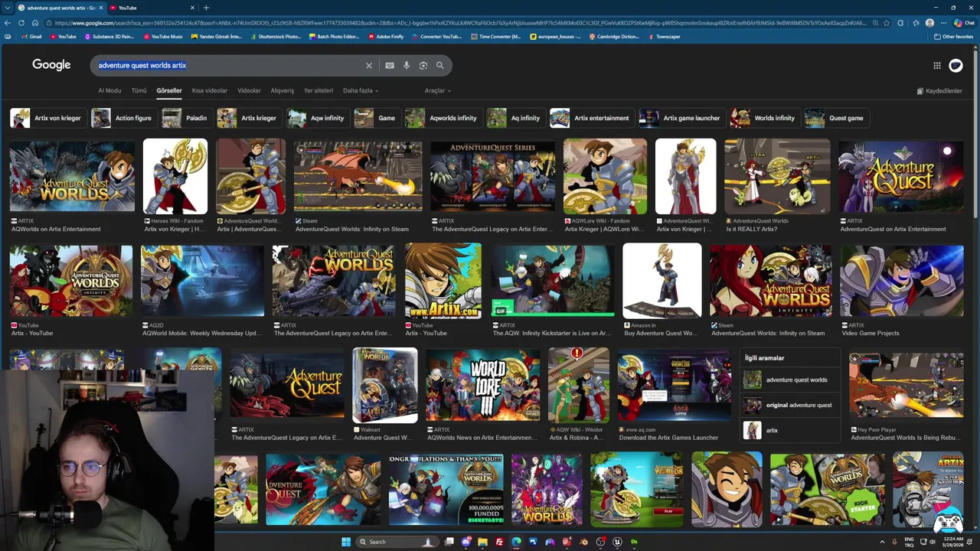Open the Google account avatar menu
980x551 pixels.
(x=955, y=66)
